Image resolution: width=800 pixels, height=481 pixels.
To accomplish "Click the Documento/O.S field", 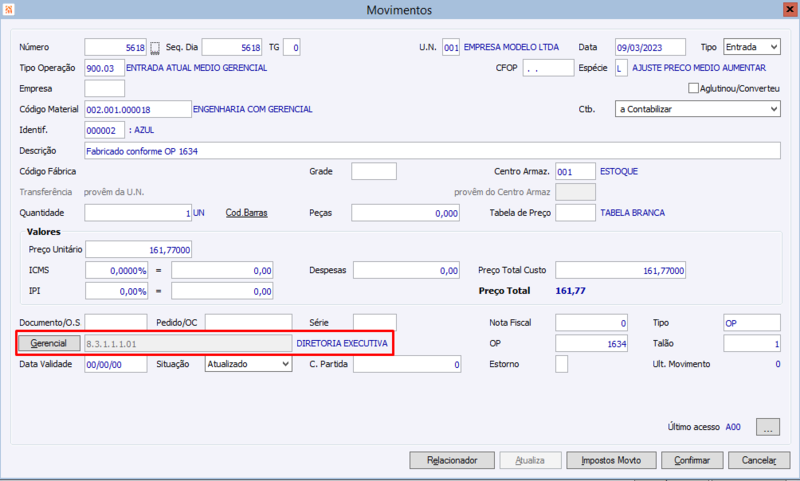I will pos(116,322).
